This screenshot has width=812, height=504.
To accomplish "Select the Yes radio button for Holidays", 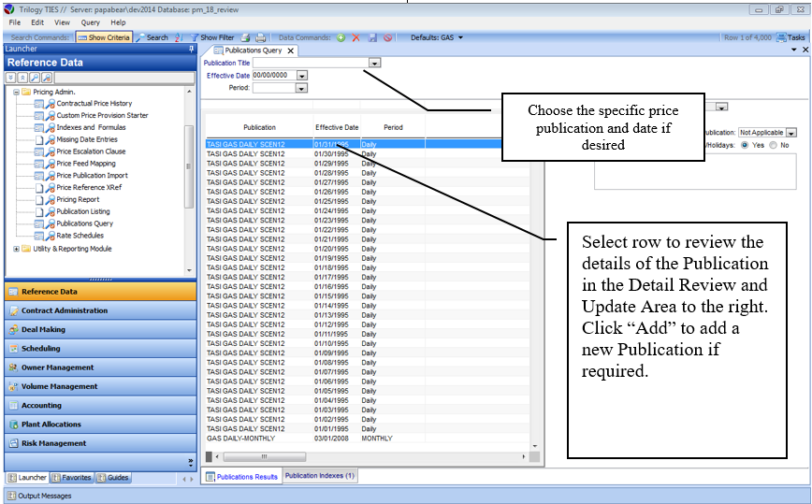I will pyautogui.click(x=746, y=146).
